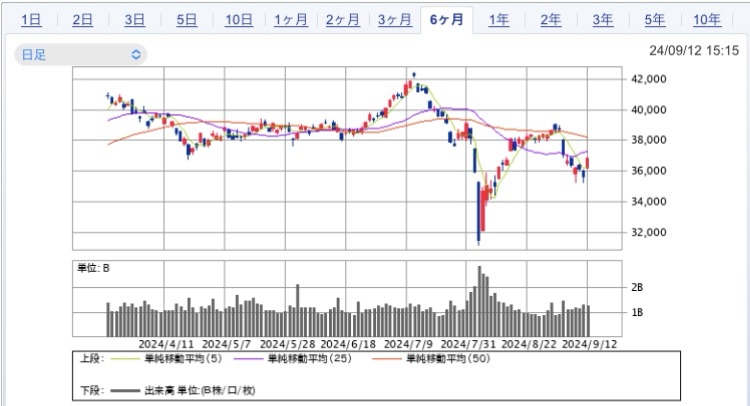Click the active 6ヶ月 tab
Viewport: 750px width, 406px height.
[447, 20]
